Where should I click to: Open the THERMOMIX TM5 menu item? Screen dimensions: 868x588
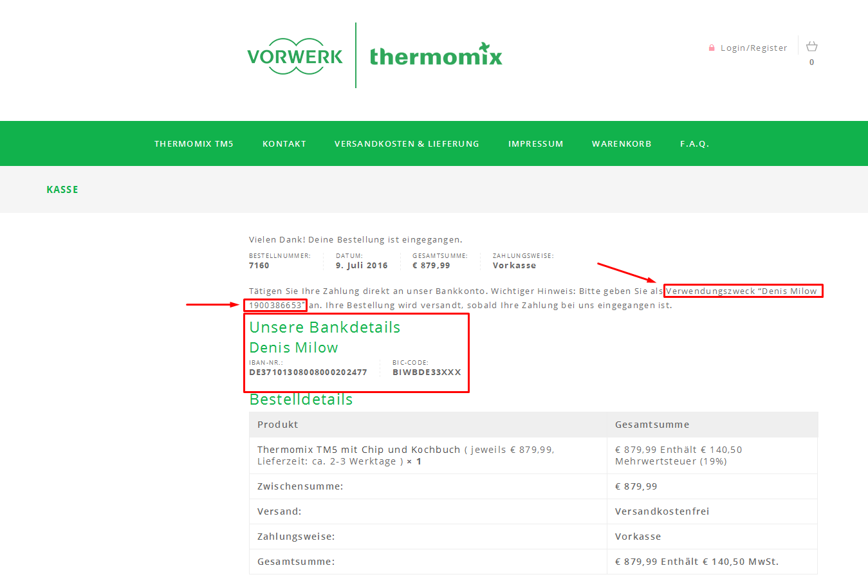click(x=194, y=144)
